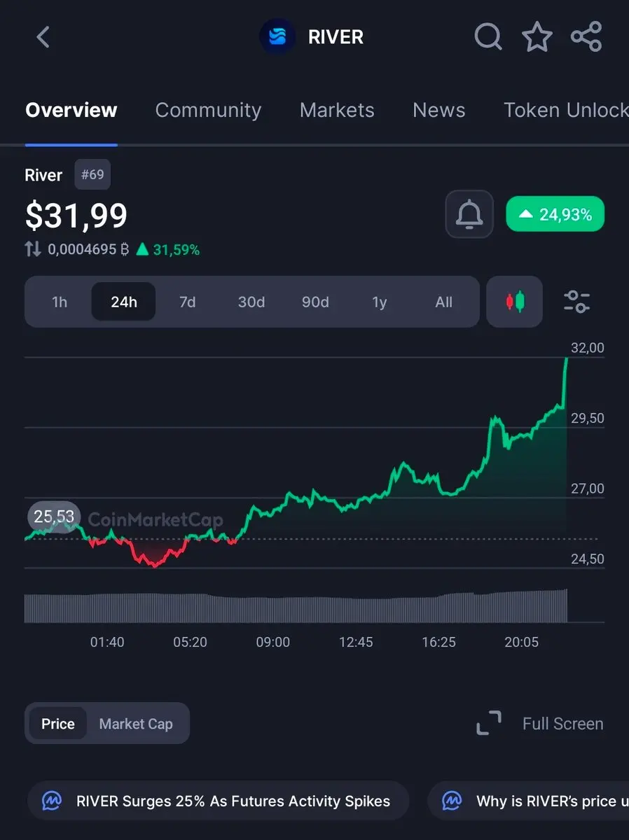Go back using the left arrow
This screenshot has width=629, height=840.
[43, 37]
